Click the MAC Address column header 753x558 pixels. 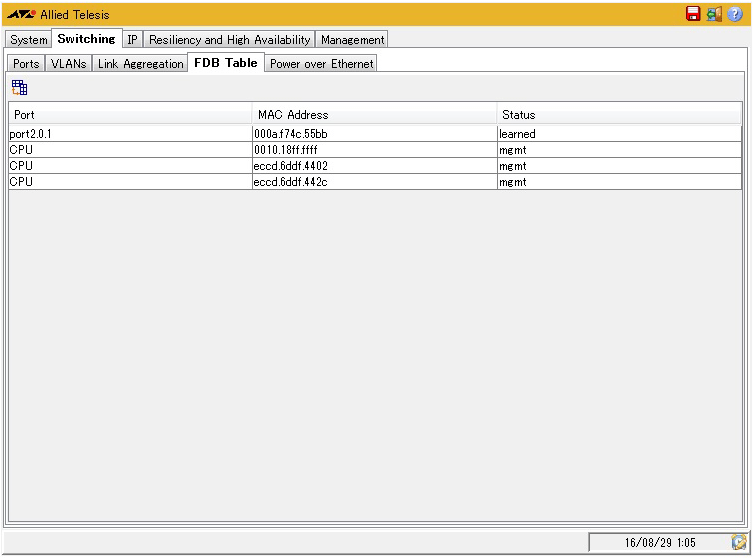[374, 115]
